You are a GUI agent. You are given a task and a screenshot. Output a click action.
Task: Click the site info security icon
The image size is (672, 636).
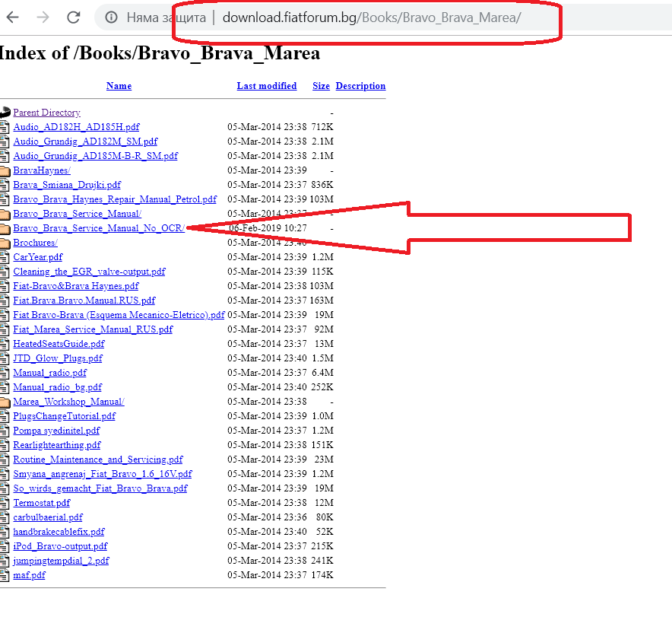point(111,17)
